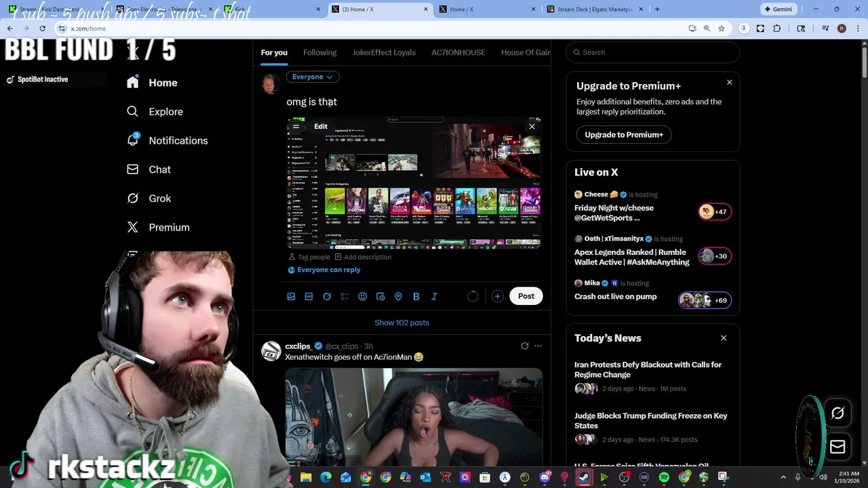Switch to the For you tab
The width and height of the screenshot is (868, 488).
pyautogui.click(x=274, y=52)
